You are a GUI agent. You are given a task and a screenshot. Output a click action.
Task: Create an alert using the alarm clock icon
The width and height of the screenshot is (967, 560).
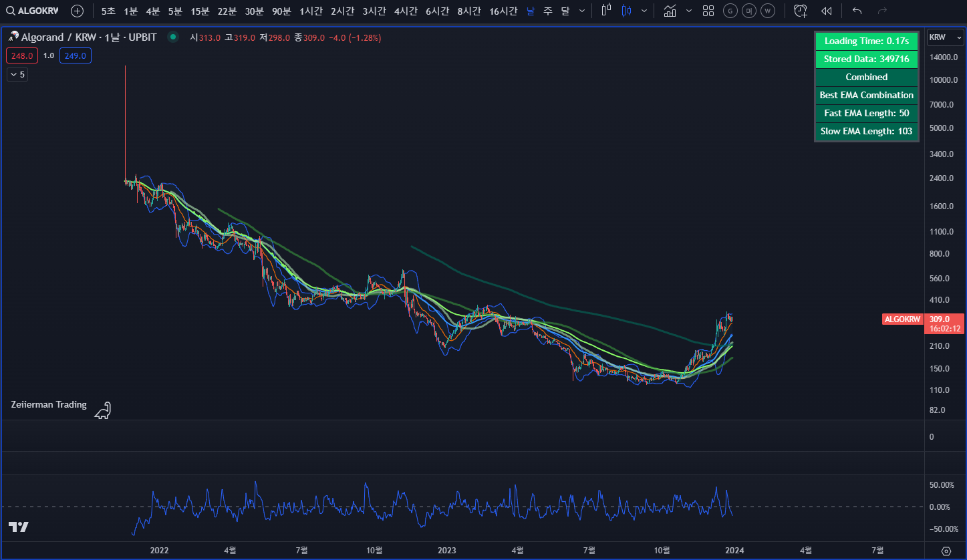coord(800,11)
